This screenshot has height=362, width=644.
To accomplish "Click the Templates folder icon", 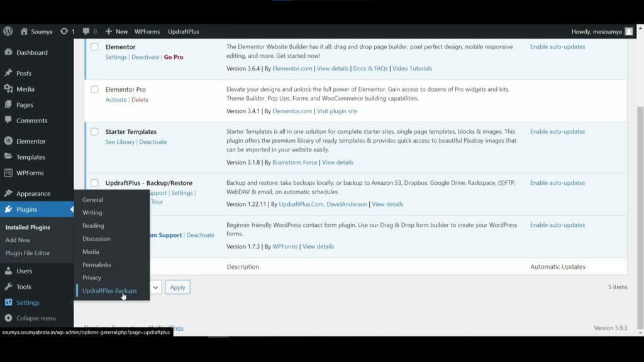I will point(8,156).
